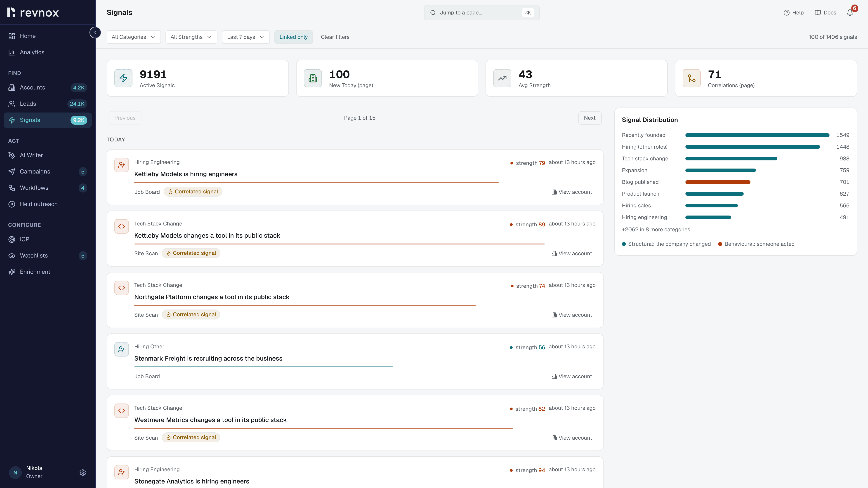Open the All Categories dropdown

(133, 37)
